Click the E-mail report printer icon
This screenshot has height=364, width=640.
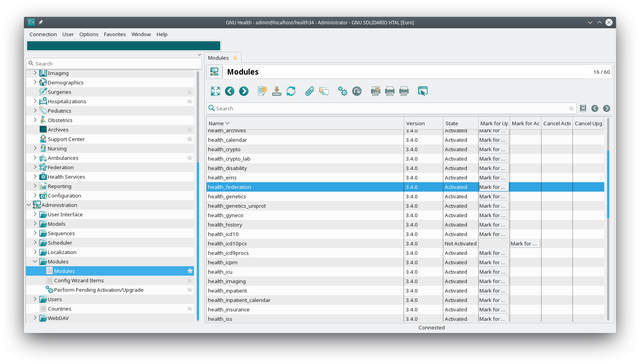(x=376, y=91)
